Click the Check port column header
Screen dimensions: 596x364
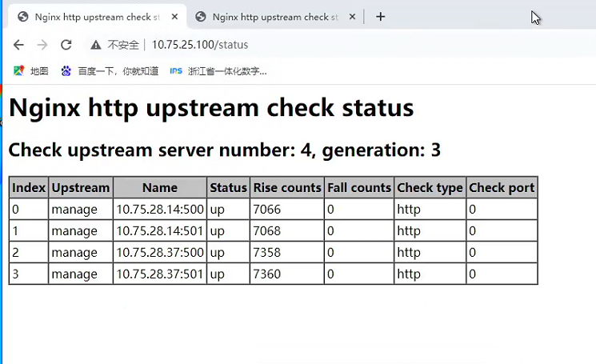pos(502,187)
